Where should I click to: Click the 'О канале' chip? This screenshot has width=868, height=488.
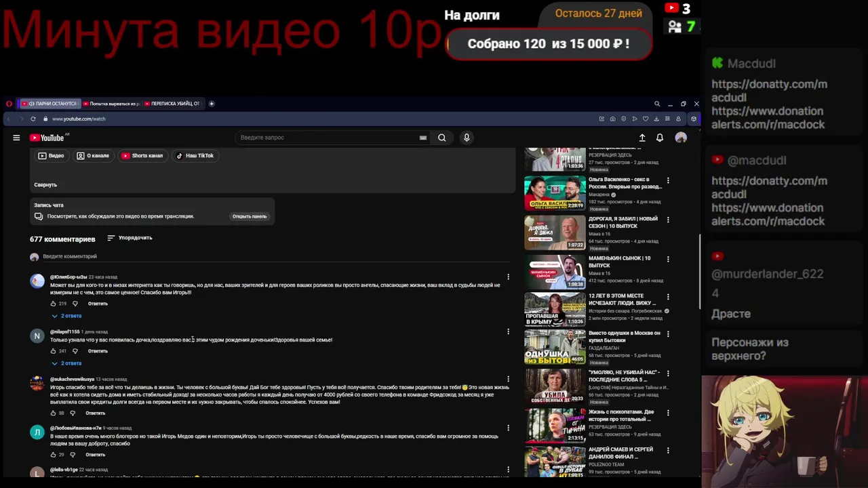point(93,156)
